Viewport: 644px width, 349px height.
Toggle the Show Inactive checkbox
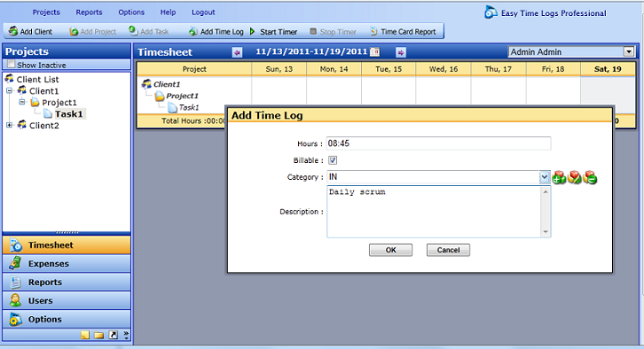coord(12,64)
